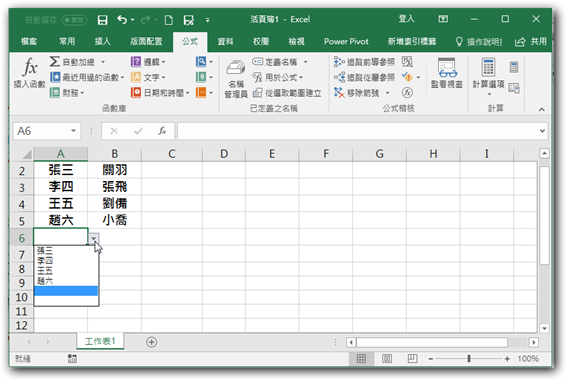
Task: Open Recently Used functions list
Action: click(x=87, y=77)
